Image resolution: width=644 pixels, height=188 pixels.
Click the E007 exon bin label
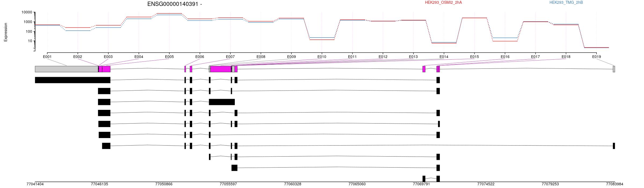(x=230, y=57)
